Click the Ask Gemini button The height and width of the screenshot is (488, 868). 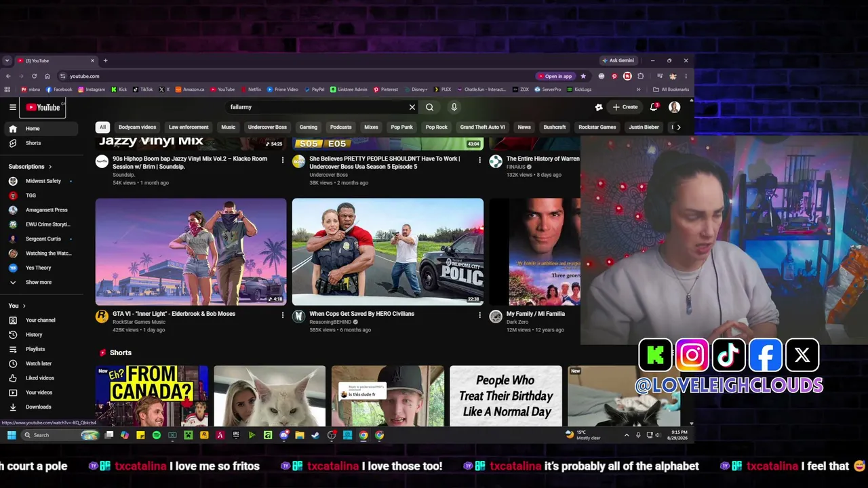tap(618, 60)
